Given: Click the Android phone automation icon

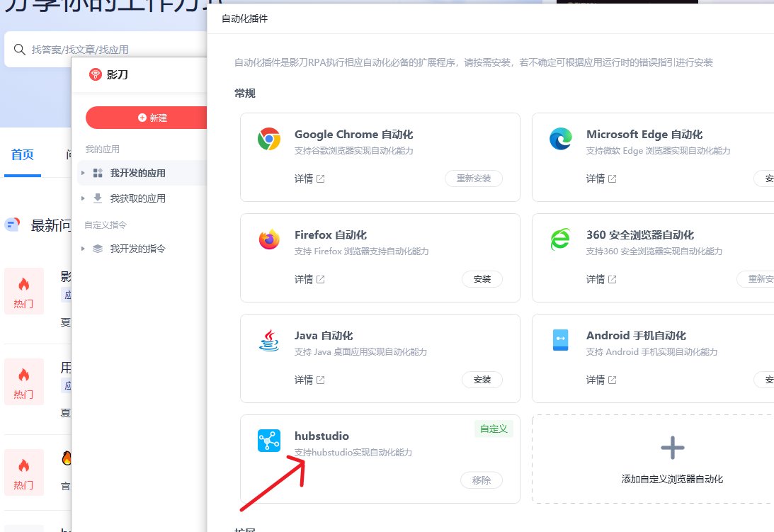Looking at the screenshot, I should coord(561,340).
